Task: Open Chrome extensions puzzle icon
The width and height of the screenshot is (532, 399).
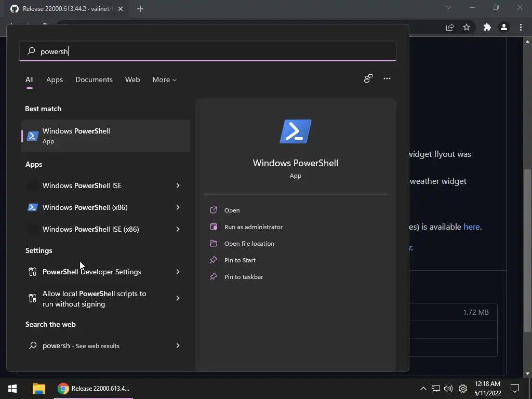Action: coord(487,28)
